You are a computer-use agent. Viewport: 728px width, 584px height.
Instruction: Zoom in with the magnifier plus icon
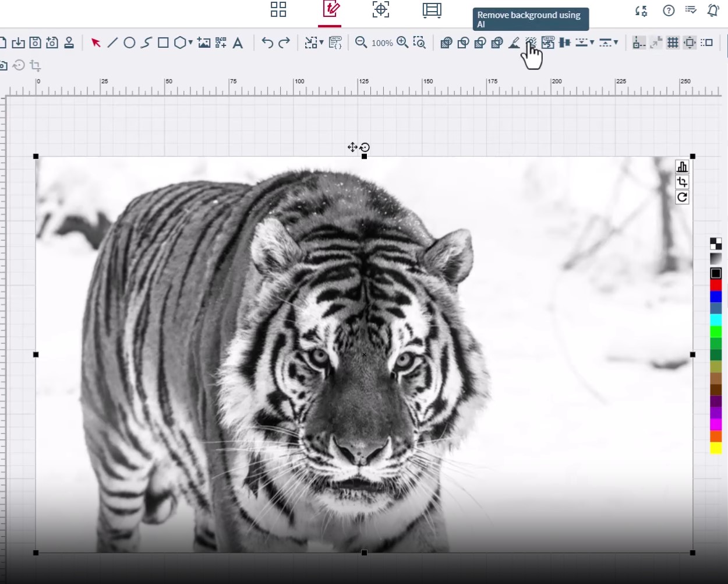[x=402, y=43]
